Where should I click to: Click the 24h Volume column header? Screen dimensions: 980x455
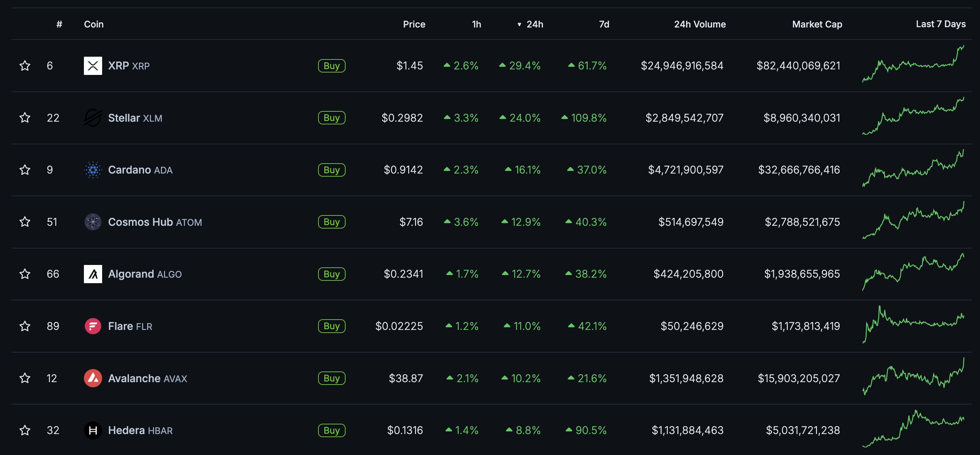700,24
